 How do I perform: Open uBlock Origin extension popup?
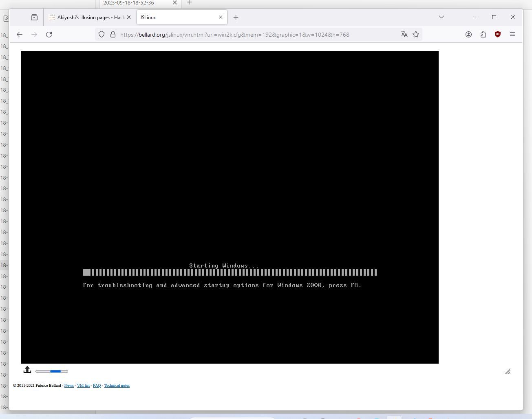click(498, 35)
